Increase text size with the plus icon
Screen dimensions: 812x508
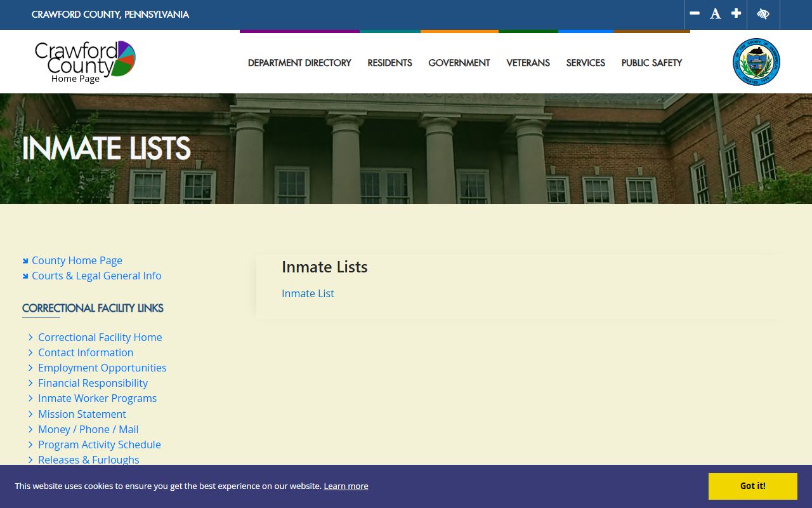(736, 13)
